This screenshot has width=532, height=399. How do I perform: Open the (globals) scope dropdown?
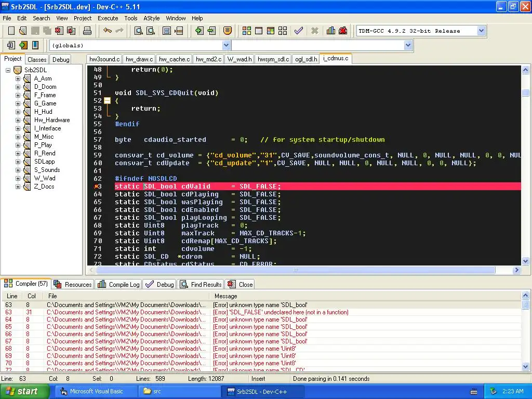click(227, 45)
